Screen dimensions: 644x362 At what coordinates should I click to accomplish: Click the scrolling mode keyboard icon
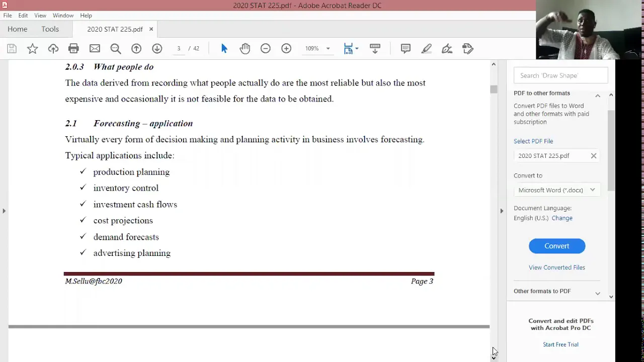[x=375, y=49]
